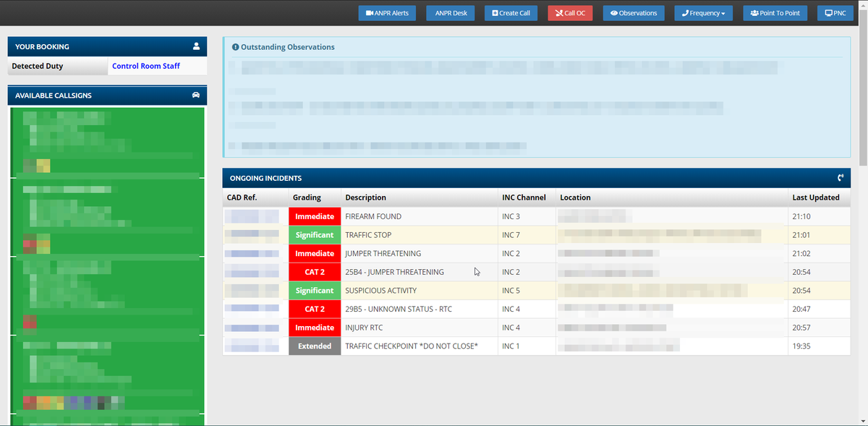
Task: Click the CAD Ref. column header
Action: 242,197
